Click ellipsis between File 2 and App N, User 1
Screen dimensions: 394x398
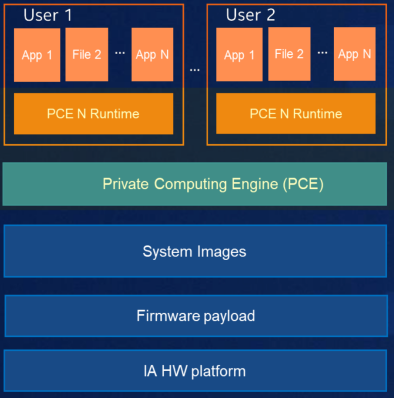coord(120,53)
